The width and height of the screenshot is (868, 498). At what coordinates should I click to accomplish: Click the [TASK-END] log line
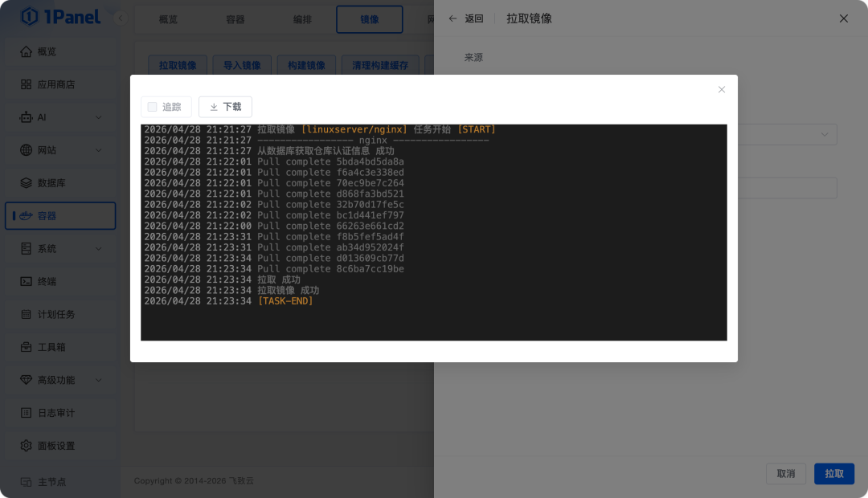click(x=228, y=301)
